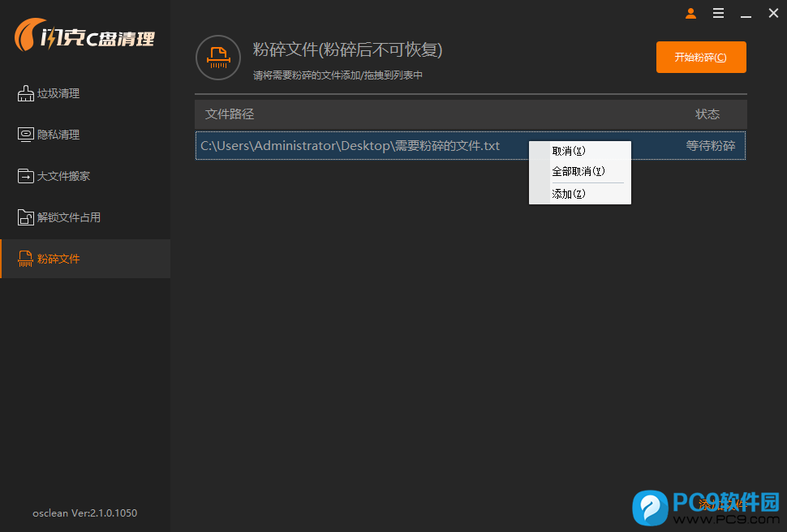Open the 垃圾清理 junk cleanup icon

(x=26, y=93)
